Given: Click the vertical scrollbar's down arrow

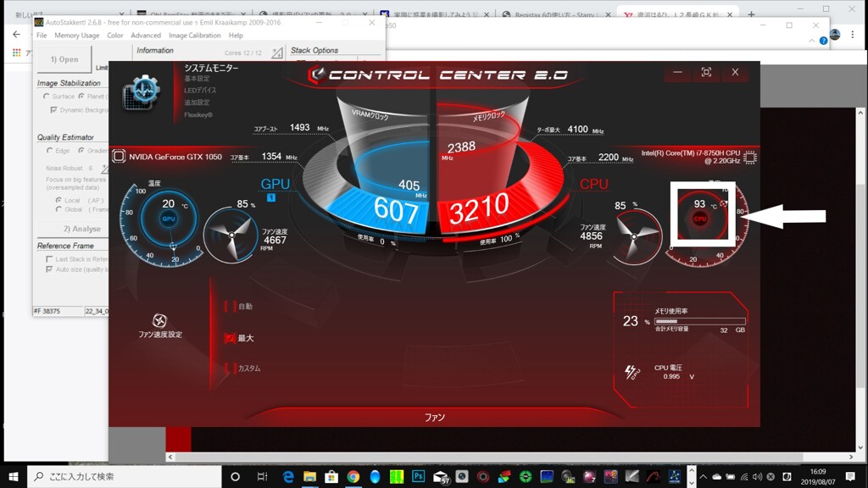Looking at the screenshot, I should coord(861,447).
